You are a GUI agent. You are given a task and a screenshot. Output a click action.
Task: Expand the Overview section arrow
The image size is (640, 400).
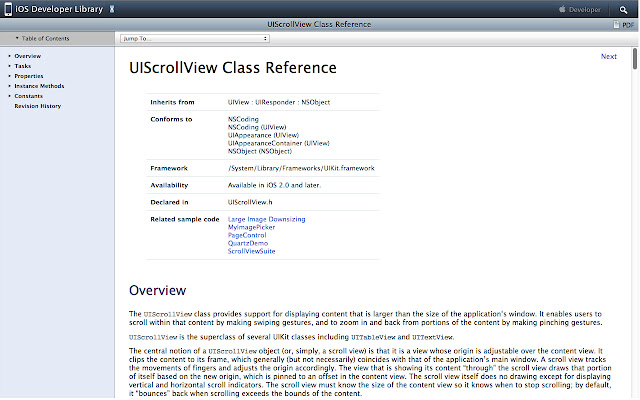coord(9,56)
